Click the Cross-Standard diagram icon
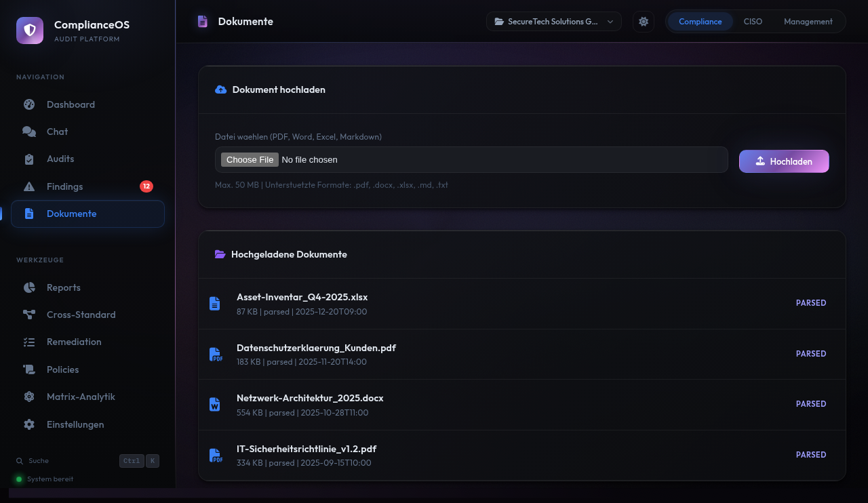Screen dimensions: 868x503 click(x=29, y=315)
